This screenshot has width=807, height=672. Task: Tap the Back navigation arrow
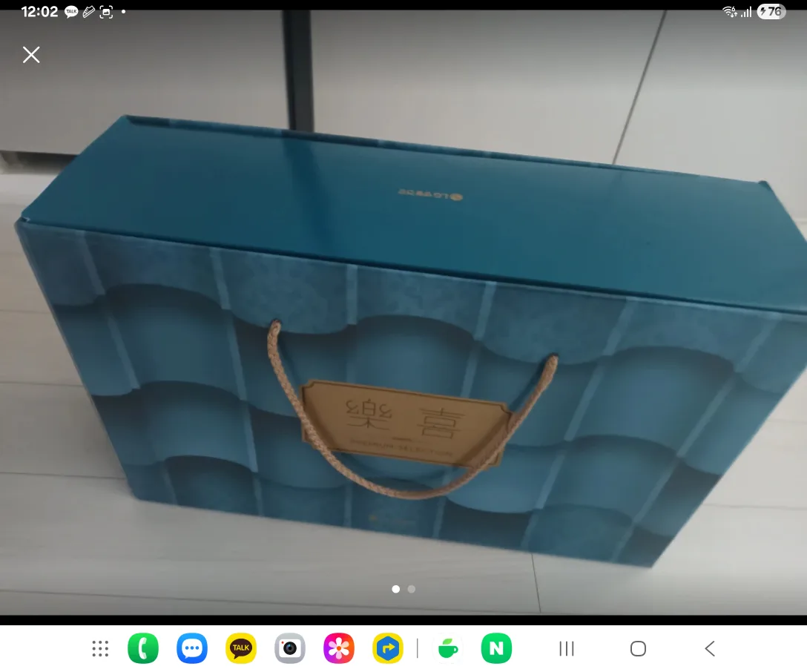coord(710,649)
